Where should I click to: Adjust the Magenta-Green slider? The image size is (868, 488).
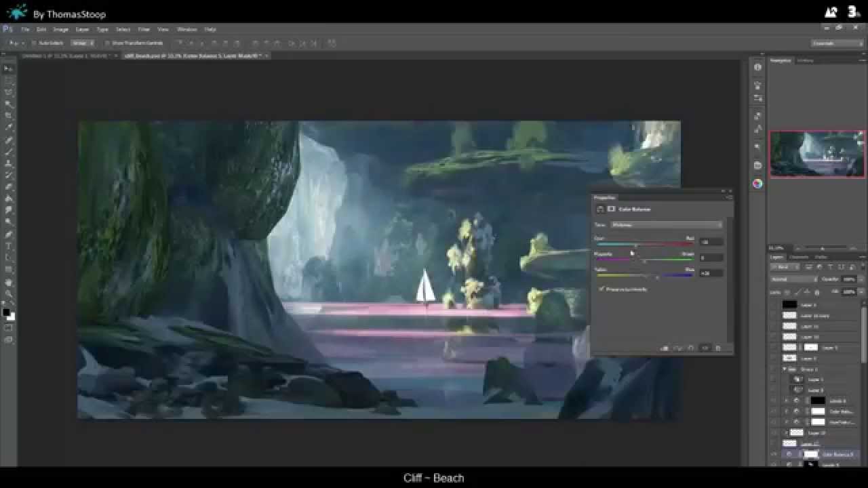645,260
